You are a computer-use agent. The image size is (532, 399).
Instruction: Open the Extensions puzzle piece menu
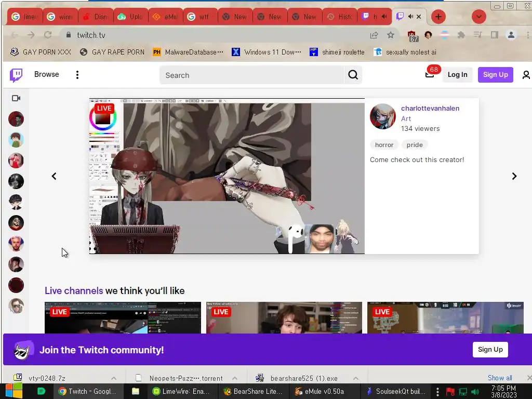point(461,35)
